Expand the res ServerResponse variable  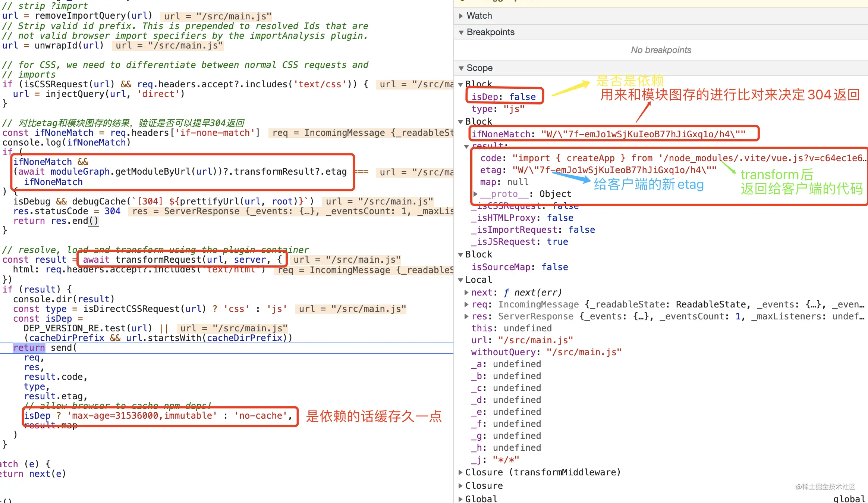pos(467,316)
